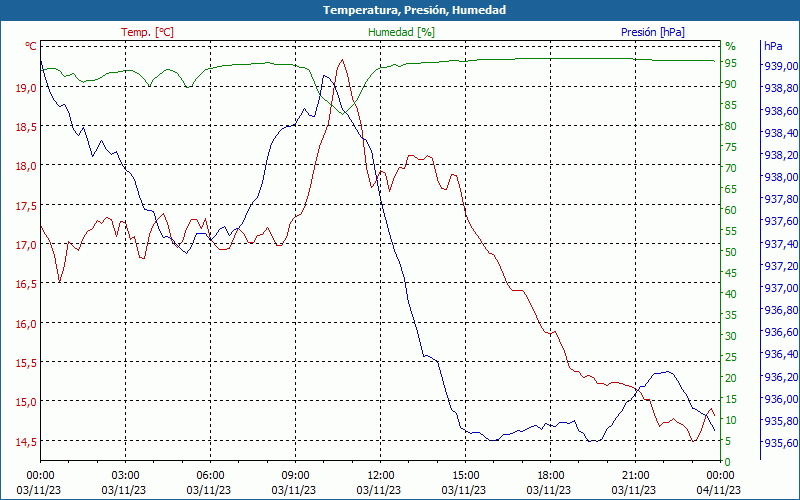800x500 pixels.
Task: Click the 935,60 pressure axis value
Action: coord(781,443)
